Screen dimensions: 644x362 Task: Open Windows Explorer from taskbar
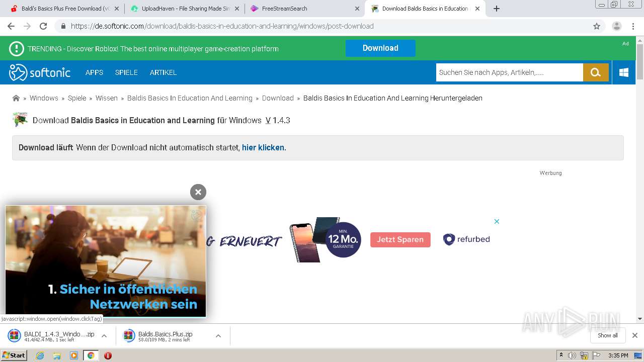57,355
